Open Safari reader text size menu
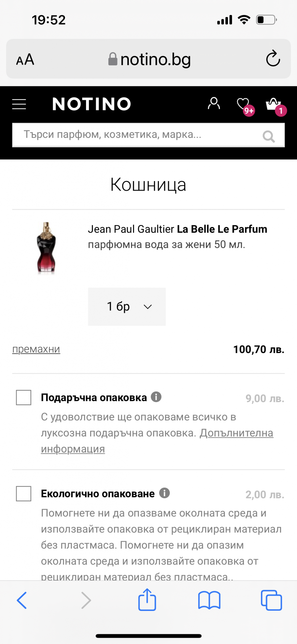The image size is (297, 644). (25, 59)
